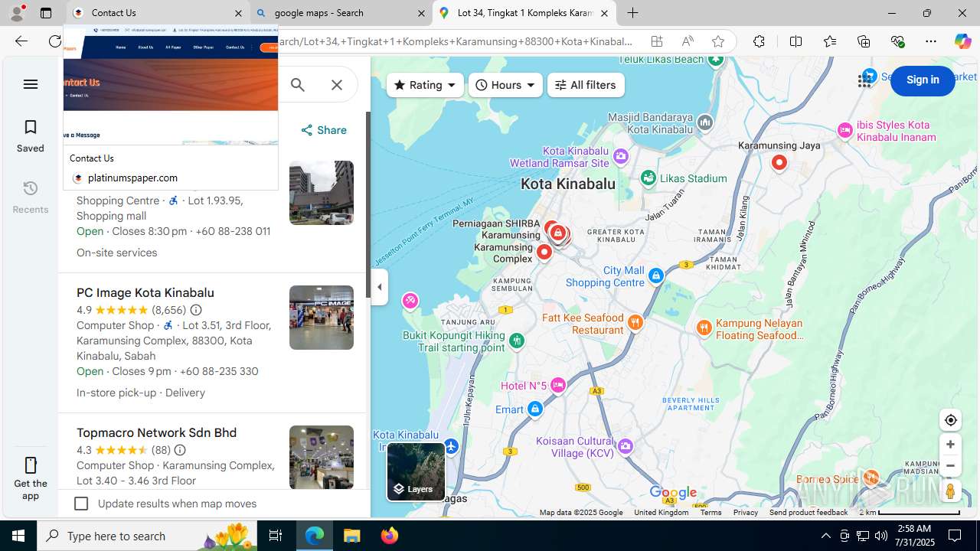The image size is (980, 551).
Task: Open Edge Favorites list
Action: [x=829, y=41]
